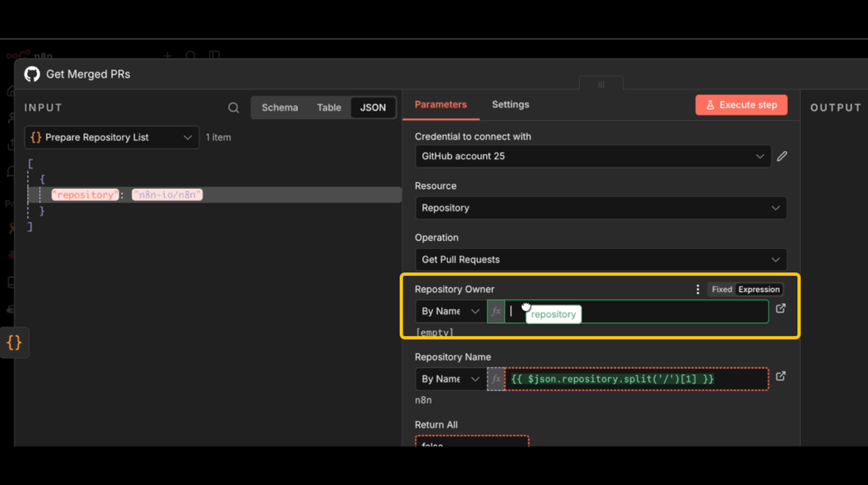The image size is (868, 485).
Task: Click inside the Repository Owner expression field
Action: pos(636,311)
